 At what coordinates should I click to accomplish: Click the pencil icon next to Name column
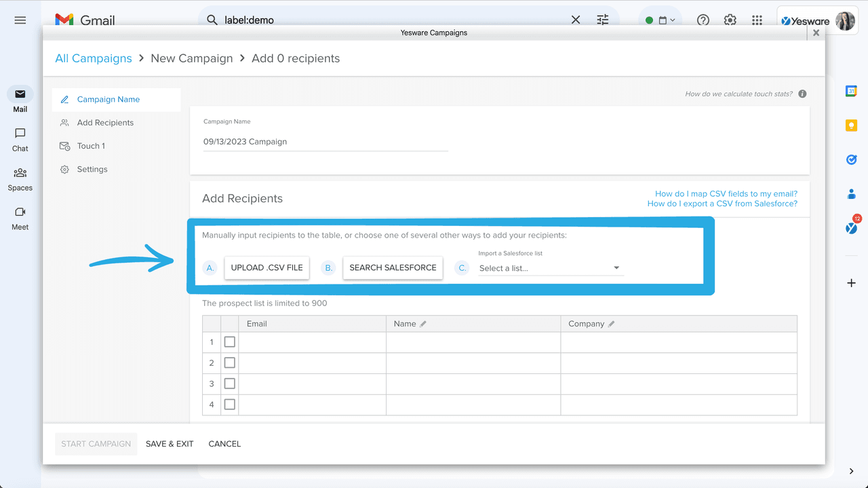423,324
